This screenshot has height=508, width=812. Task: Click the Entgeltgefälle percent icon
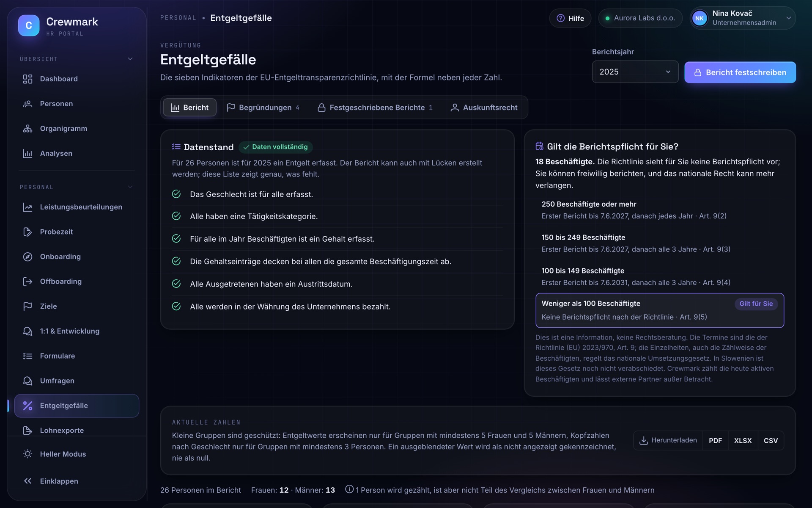click(x=27, y=406)
